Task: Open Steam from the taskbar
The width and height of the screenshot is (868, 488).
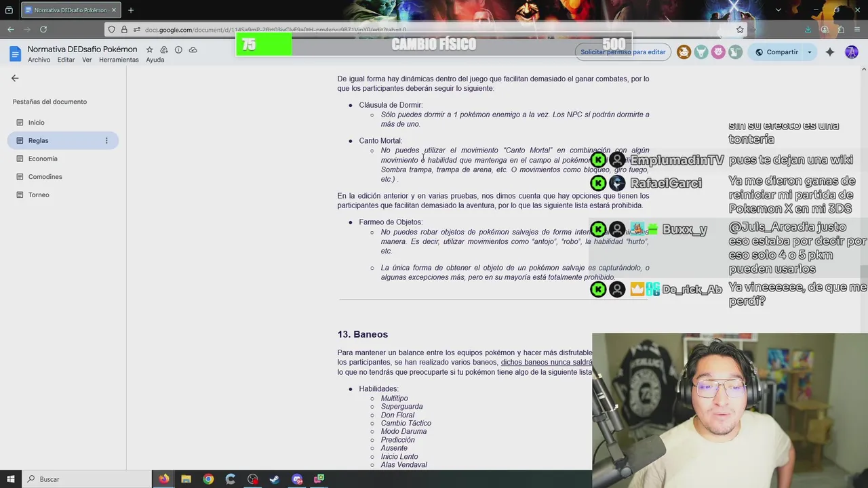Action: pos(275,479)
